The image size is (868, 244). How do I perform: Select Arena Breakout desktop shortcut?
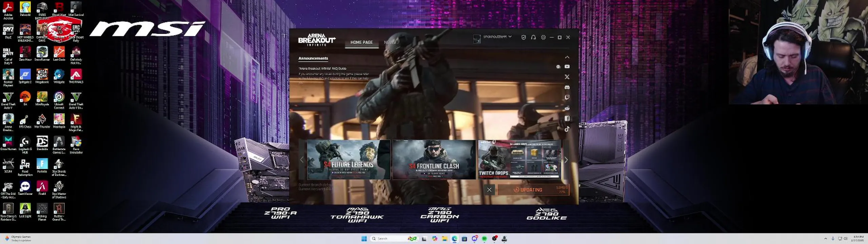[x=8, y=123]
